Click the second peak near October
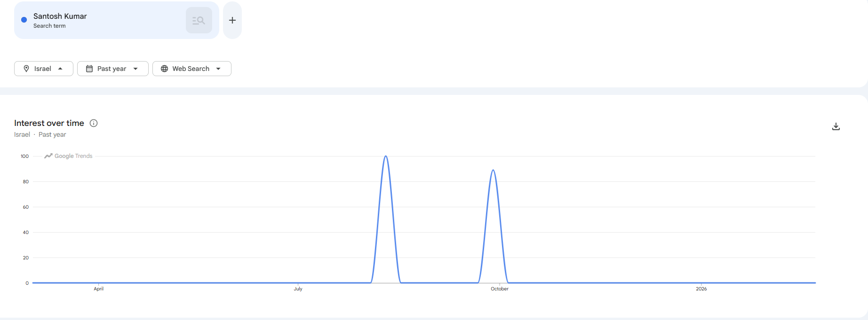 pyautogui.click(x=493, y=170)
